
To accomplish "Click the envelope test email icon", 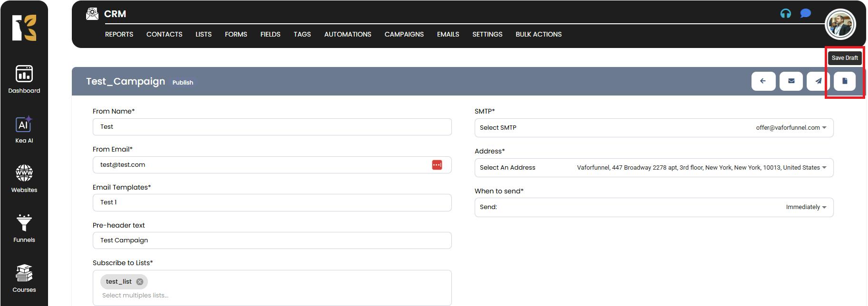I will coord(791,81).
